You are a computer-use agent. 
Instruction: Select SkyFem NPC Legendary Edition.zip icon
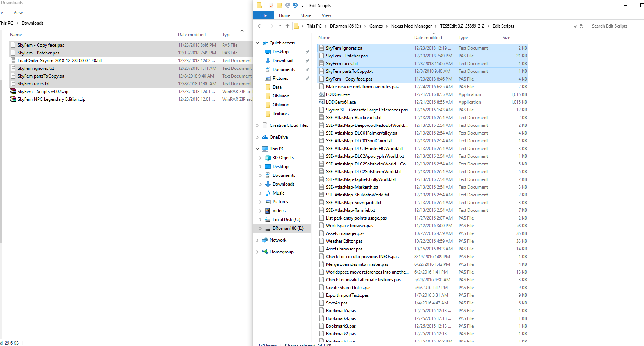pyautogui.click(x=13, y=99)
